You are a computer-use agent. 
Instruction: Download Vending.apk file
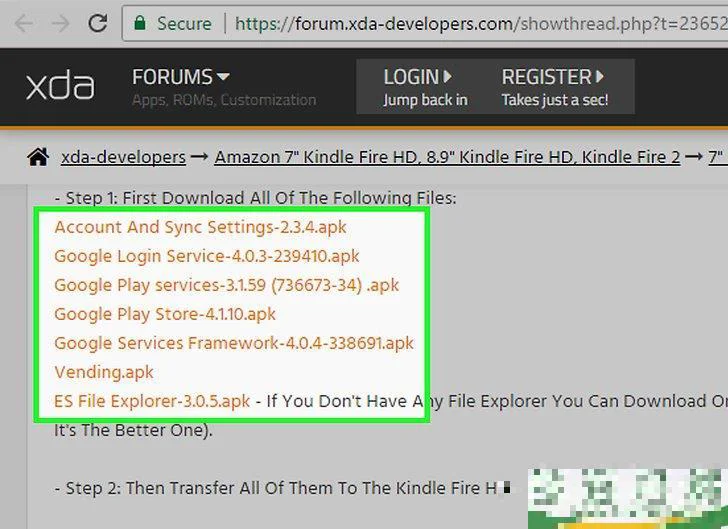tap(104, 372)
